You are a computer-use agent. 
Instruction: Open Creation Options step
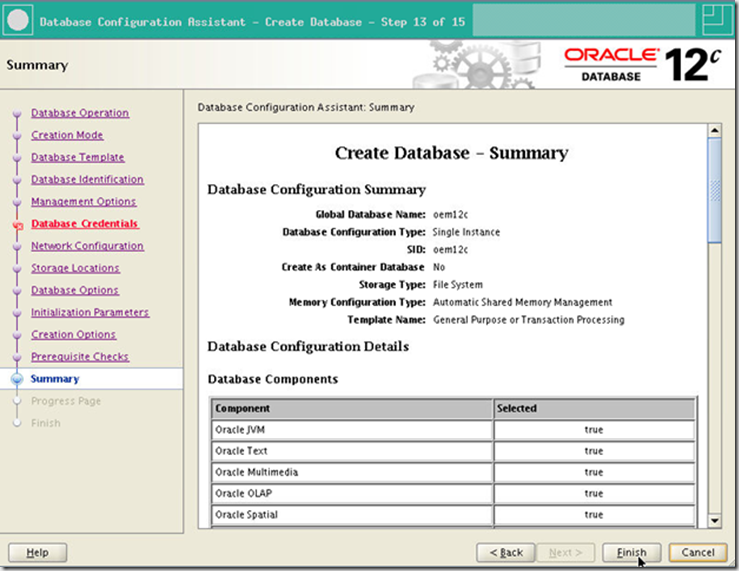[73, 334]
